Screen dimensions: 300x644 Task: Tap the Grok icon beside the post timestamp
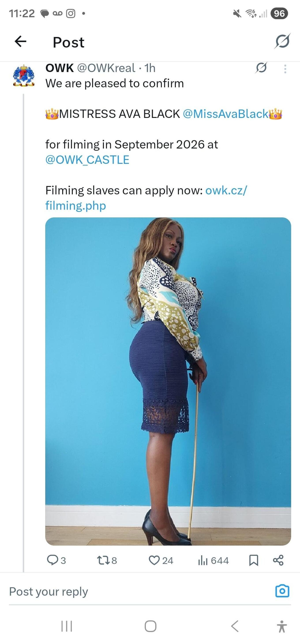tap(261, 68)
